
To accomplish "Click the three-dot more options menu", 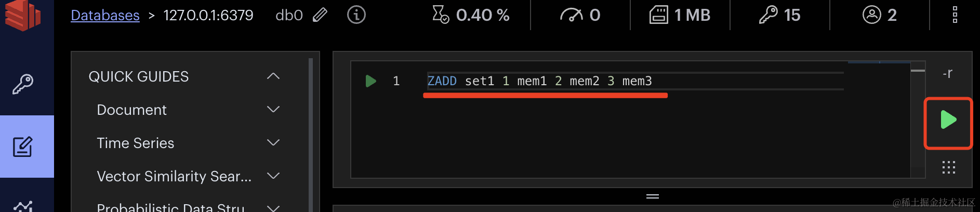I will 955,15.
